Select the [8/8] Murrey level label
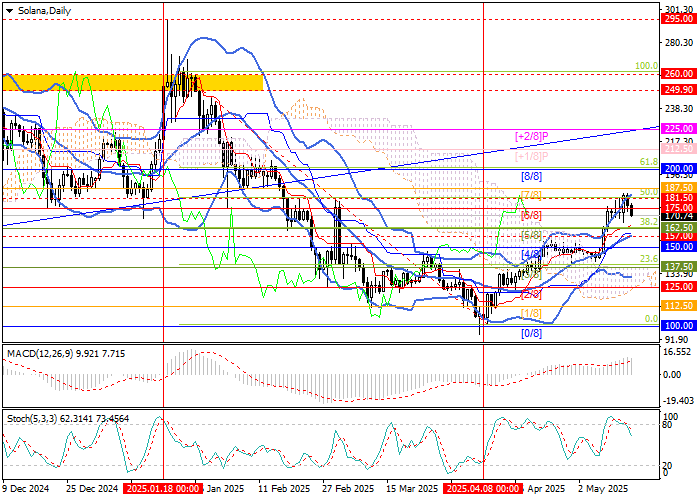 tap(531, 176)
